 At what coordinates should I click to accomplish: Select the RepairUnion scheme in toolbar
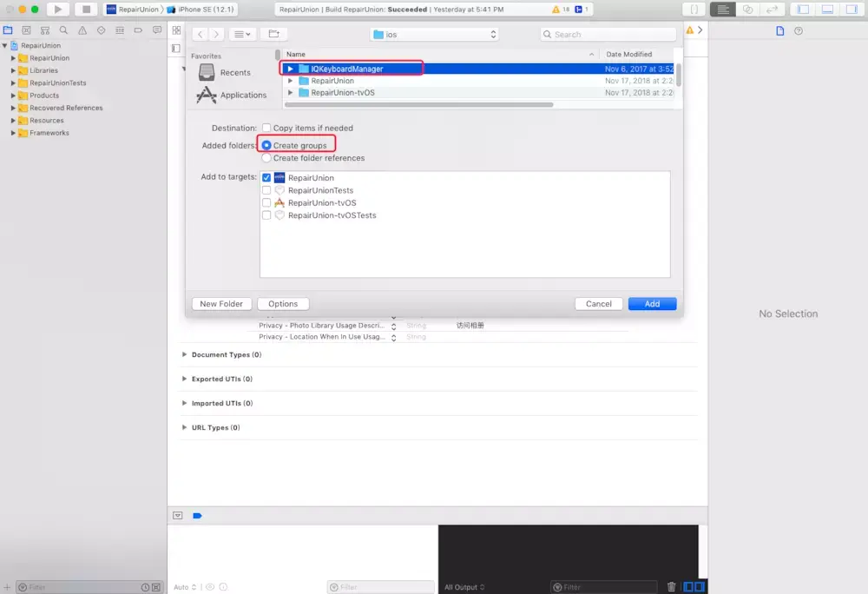coord(133,10)
